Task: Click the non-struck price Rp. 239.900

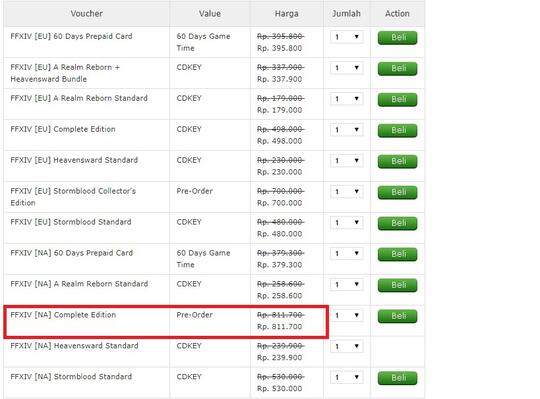Action: [x=280, y=358]
